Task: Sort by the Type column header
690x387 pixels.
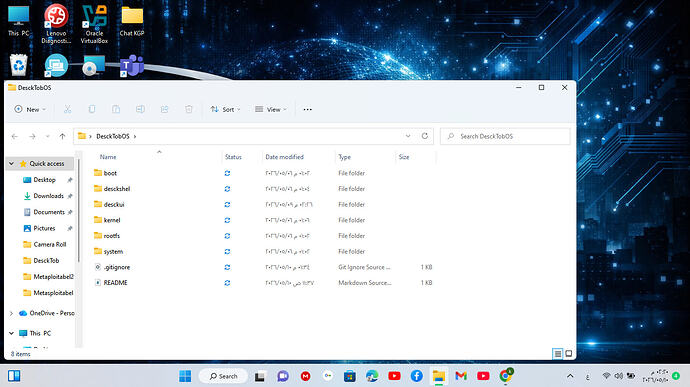Action: pyautogui.click(x=345, y=157)
